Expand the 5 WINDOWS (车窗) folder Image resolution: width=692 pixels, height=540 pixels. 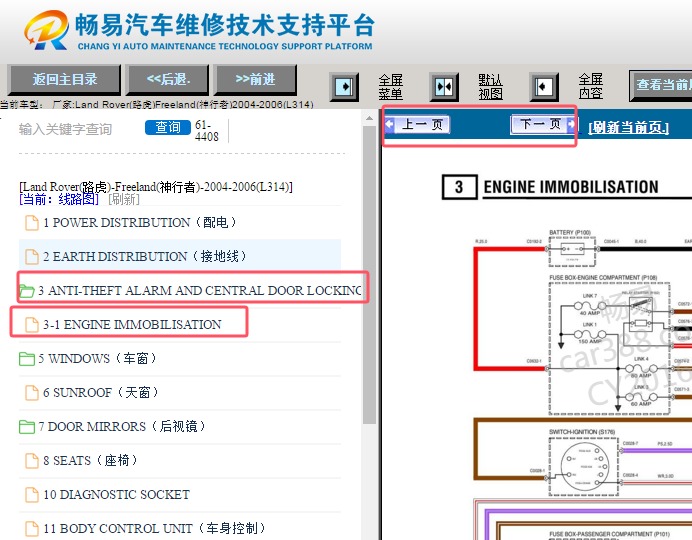(98, 358)
